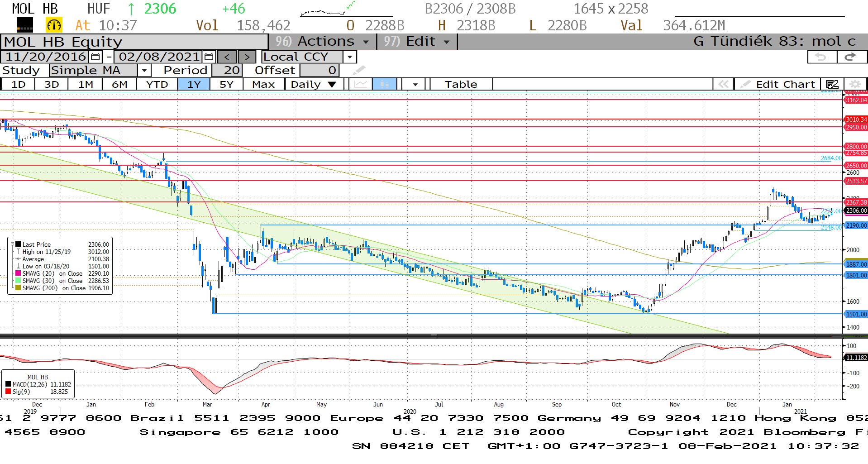Select the 3D range tab
Screen dimensions: 868x464
click(x=52, y=84)
